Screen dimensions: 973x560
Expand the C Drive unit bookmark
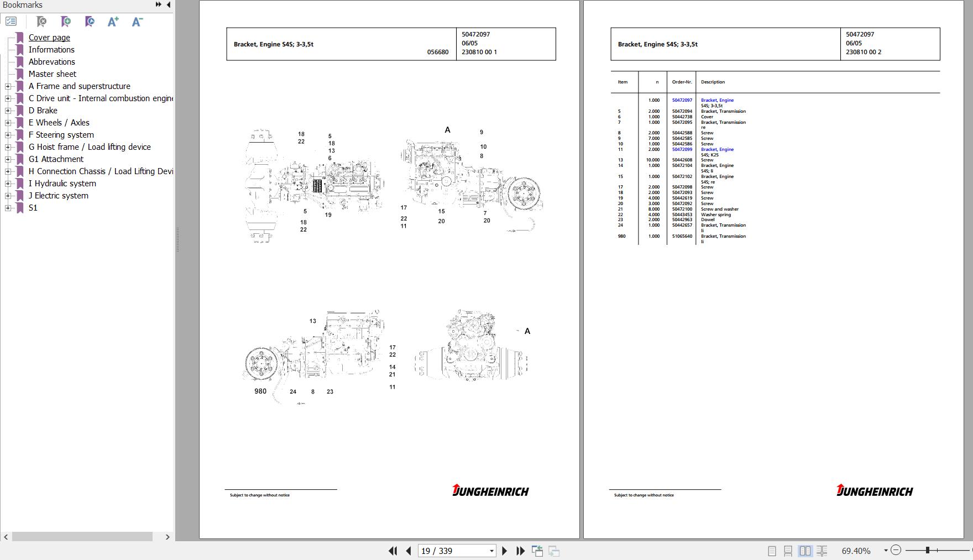point(8,98)
